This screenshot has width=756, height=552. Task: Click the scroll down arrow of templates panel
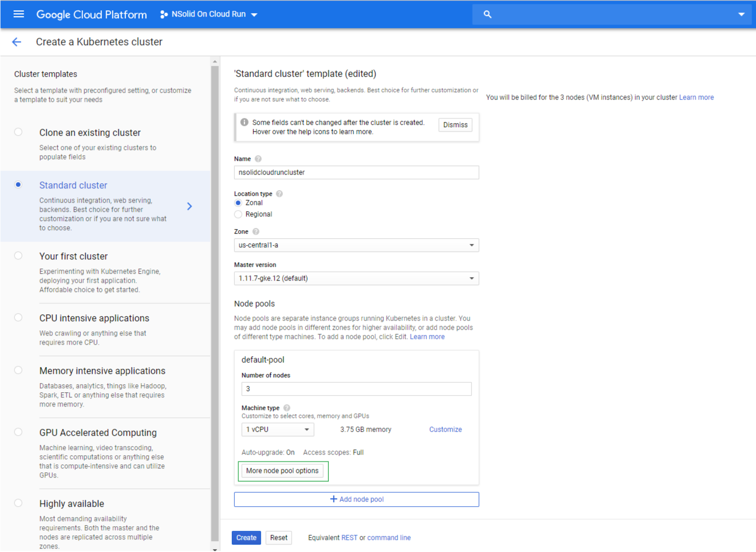point(215,549)
